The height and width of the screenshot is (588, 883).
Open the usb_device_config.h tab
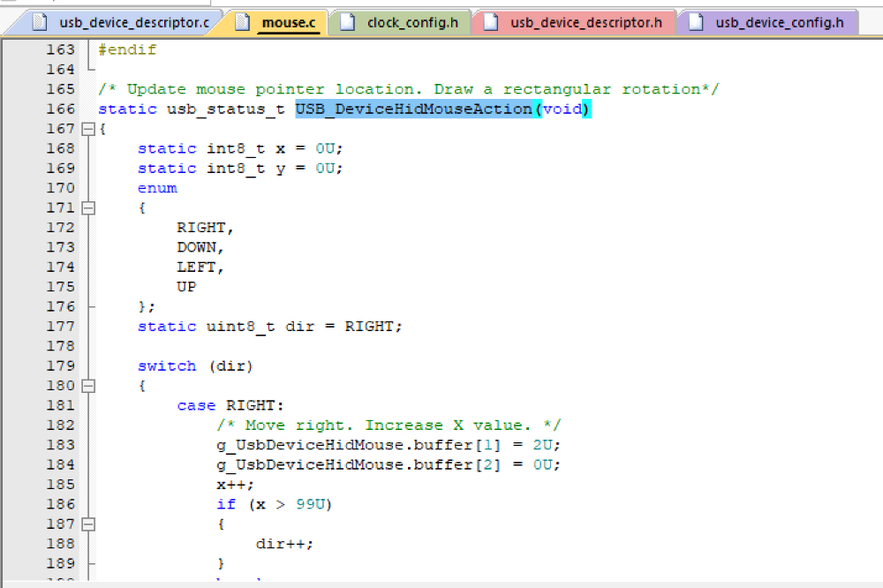coord(768,23)
